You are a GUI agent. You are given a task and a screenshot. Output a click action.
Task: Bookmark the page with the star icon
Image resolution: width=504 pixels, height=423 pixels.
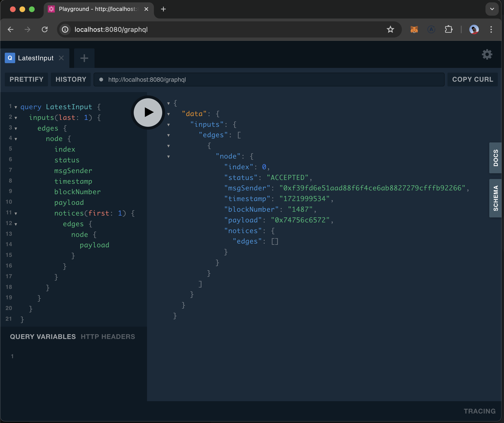[390, 29]
